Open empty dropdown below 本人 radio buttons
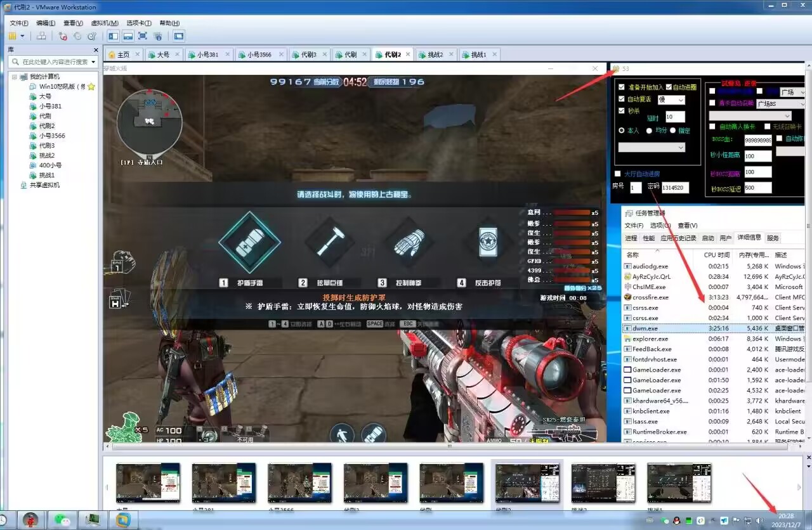This screenshot has width=812, height=530. (652, 147)
